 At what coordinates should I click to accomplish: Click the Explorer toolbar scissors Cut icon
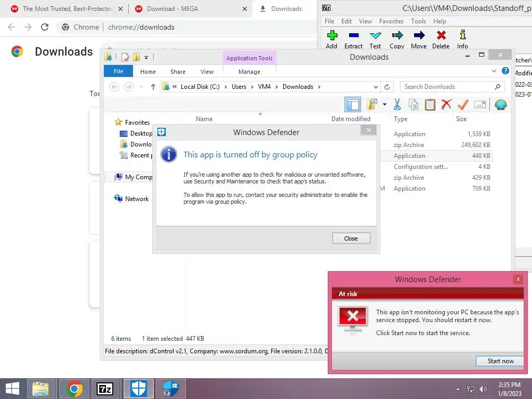click(397, 104)
